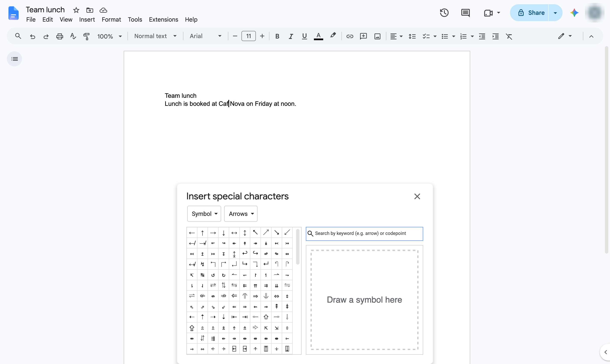Click the clear formatting icon

point(509,36)
